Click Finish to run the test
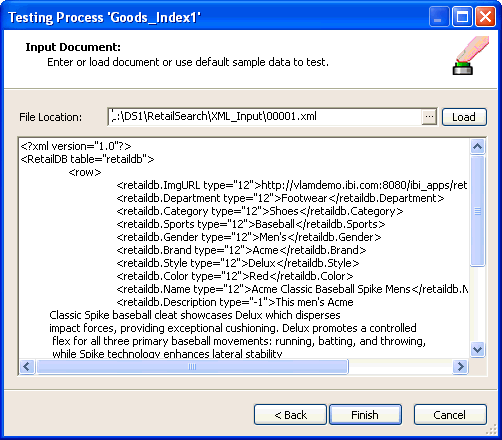 pos(365,415)
